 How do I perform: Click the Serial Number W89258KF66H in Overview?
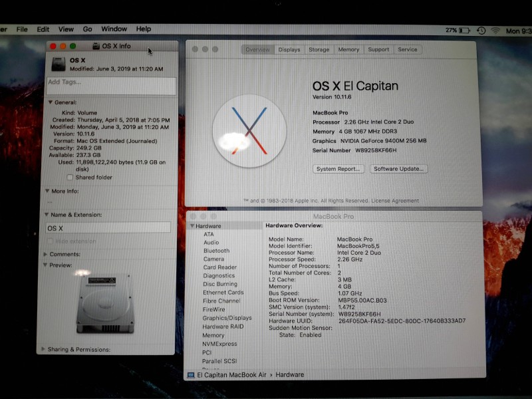click(x=376, y=150)
